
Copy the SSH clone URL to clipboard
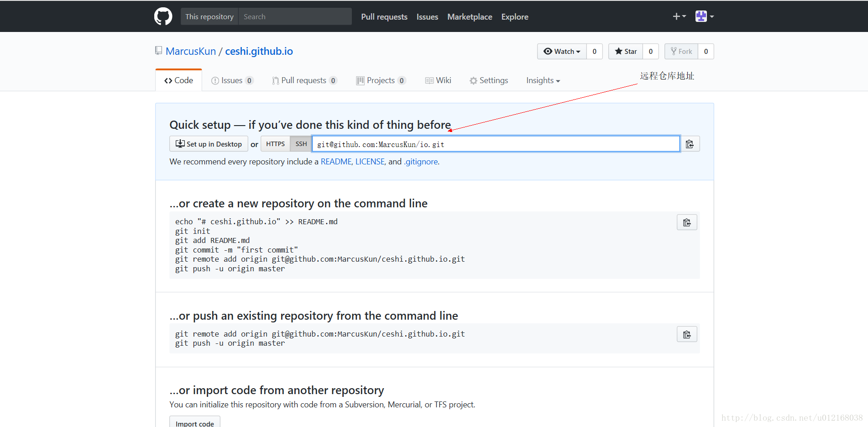pyautogui.click(x=690, y=144)
